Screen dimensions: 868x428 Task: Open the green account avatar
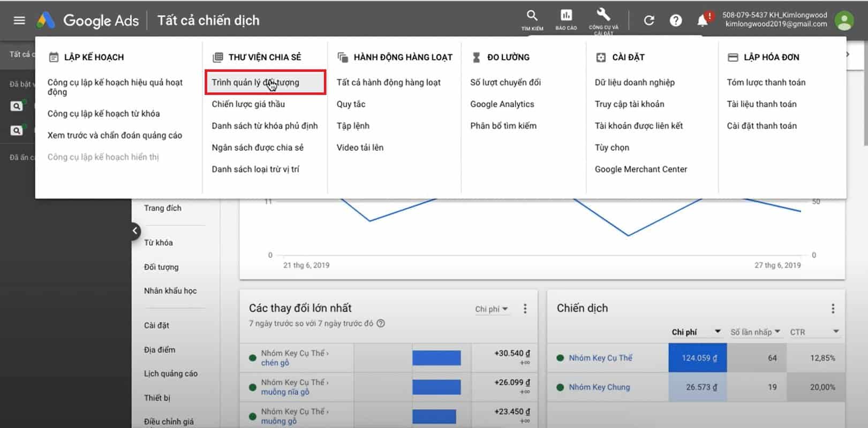tap(844, 20)
